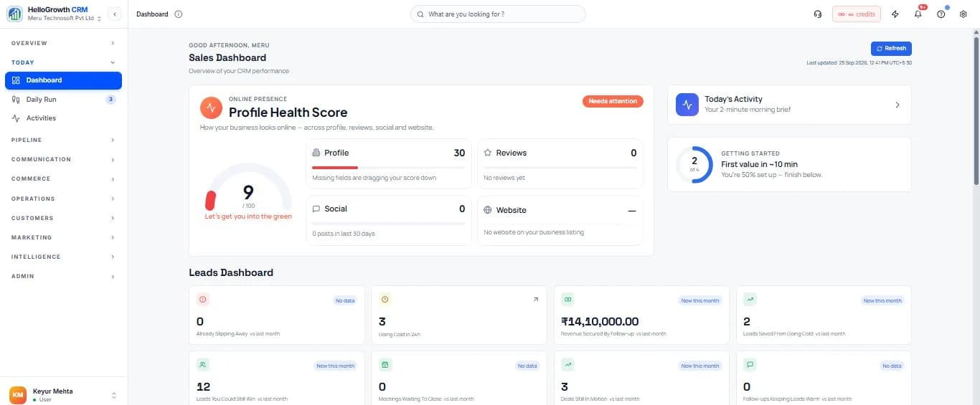Viewport: 980px width, 405px height.
Task: Click the Going Cold clock icon
Action: pos(385,300)
